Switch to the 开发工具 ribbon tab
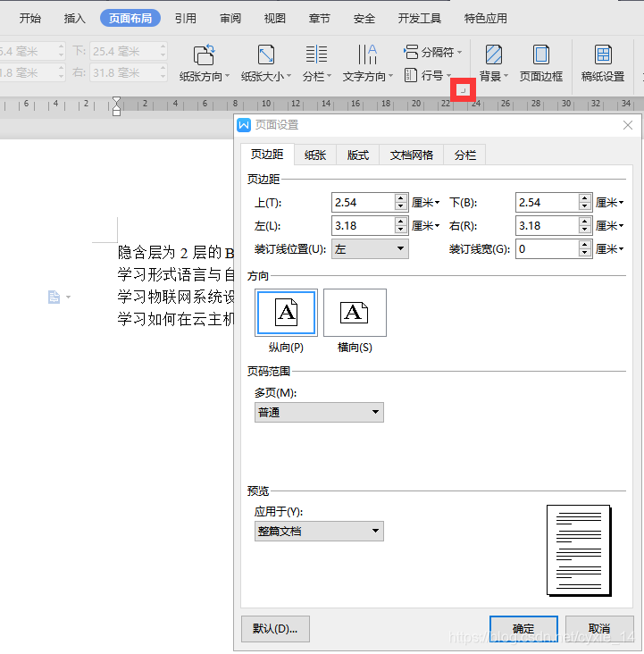This screenshot has height=654, width=644. [x=420, y=19]
